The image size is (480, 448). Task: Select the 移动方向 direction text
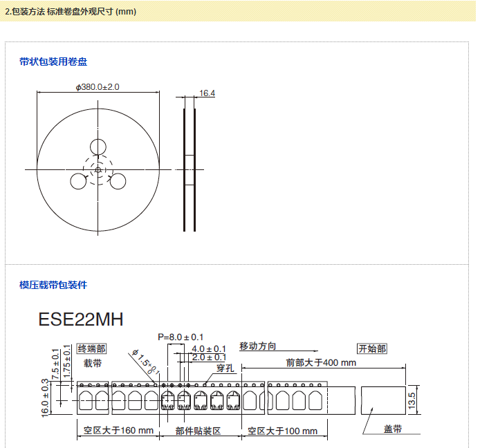[258, 346]
